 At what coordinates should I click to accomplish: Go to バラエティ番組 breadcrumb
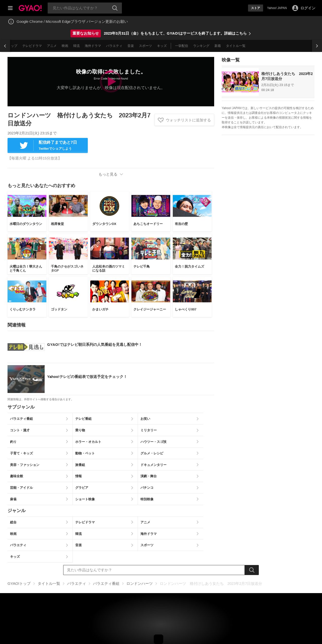click(106, 584)
